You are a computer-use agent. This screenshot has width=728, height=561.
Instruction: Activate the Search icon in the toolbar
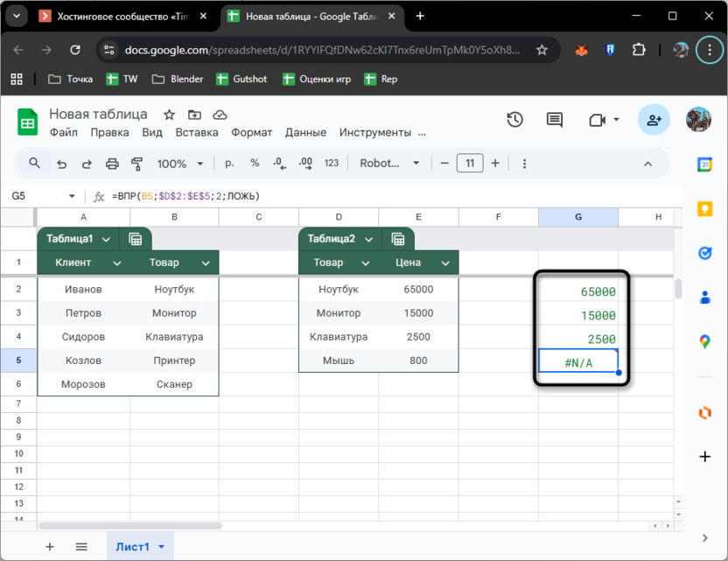point(35,164)
